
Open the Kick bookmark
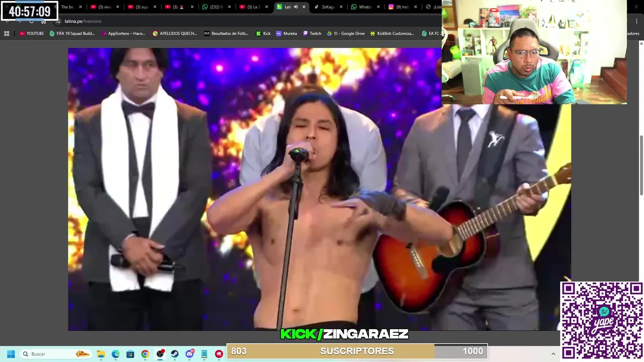(263, 33)
